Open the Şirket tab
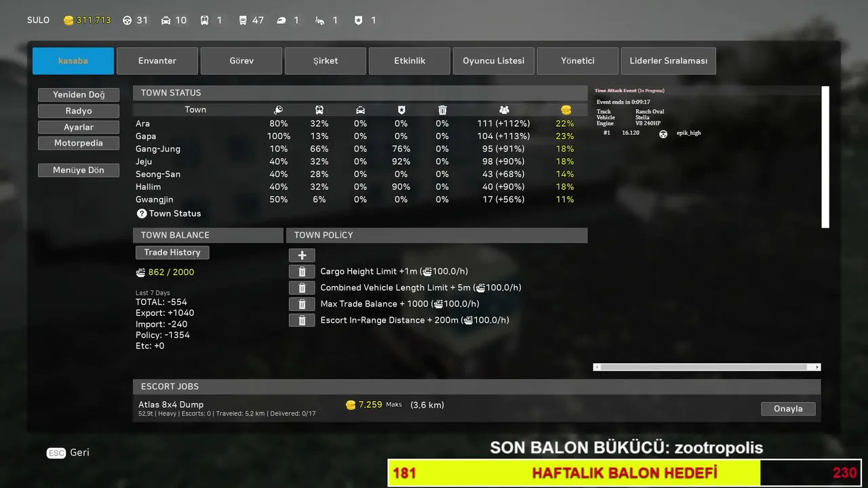This screenshot has width=868, height=488. point(325,61)
